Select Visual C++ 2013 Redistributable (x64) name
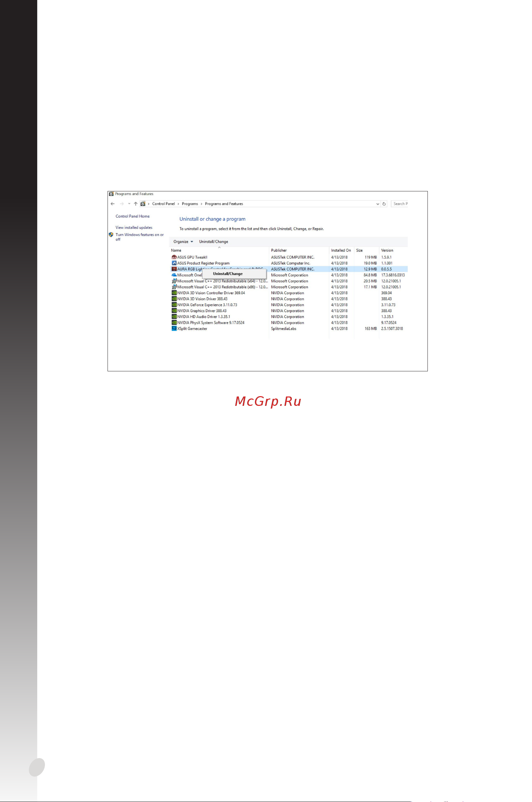 pyautogui.click(x=222, y=281)
